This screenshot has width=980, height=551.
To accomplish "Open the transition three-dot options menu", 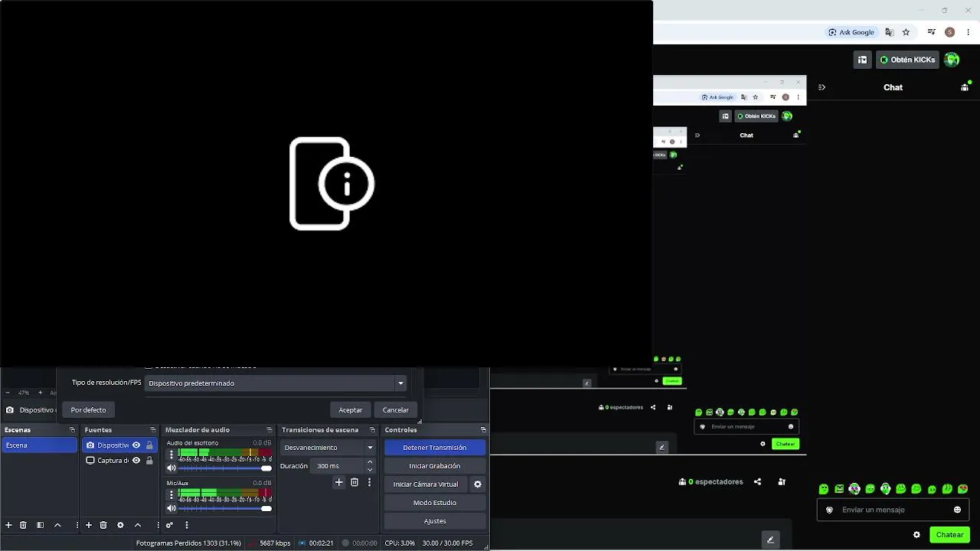I will point(369,482).
